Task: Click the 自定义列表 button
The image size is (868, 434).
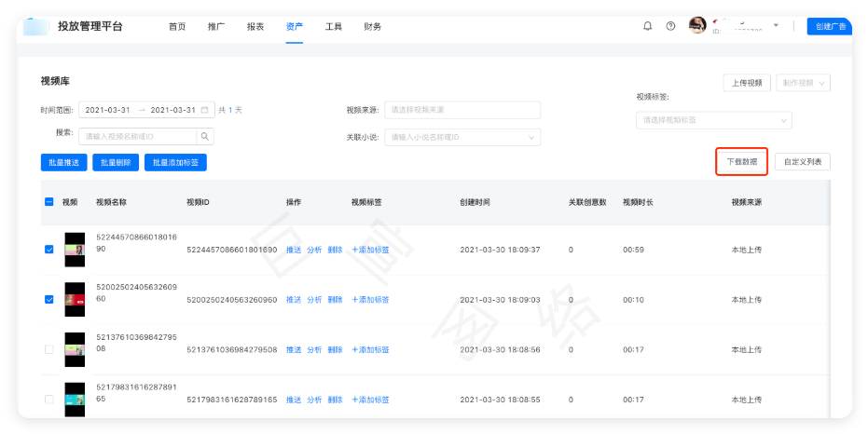Action: (x=803, y=162)
